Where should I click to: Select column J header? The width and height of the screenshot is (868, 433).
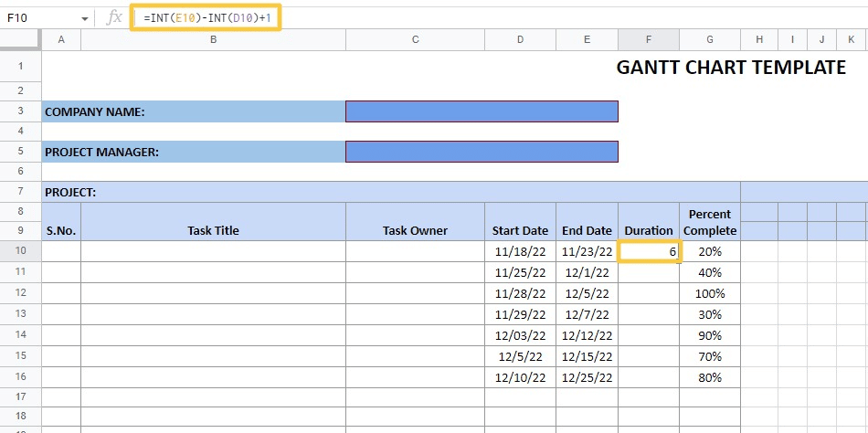point(821,39)
